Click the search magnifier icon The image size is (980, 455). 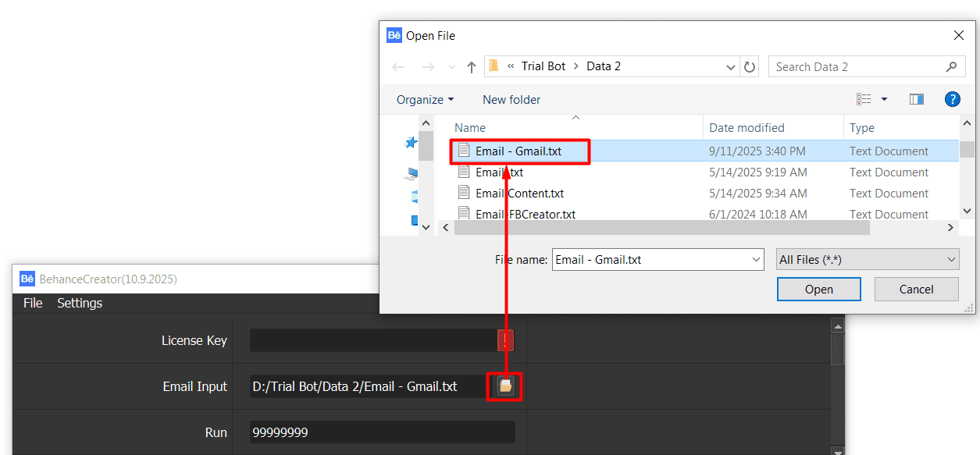[x=950, y=67]
